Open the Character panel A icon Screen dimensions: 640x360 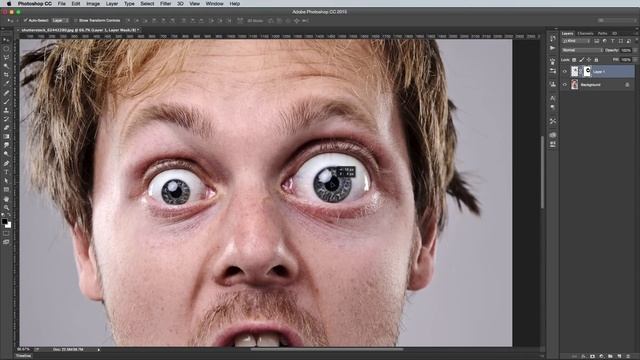553,98
